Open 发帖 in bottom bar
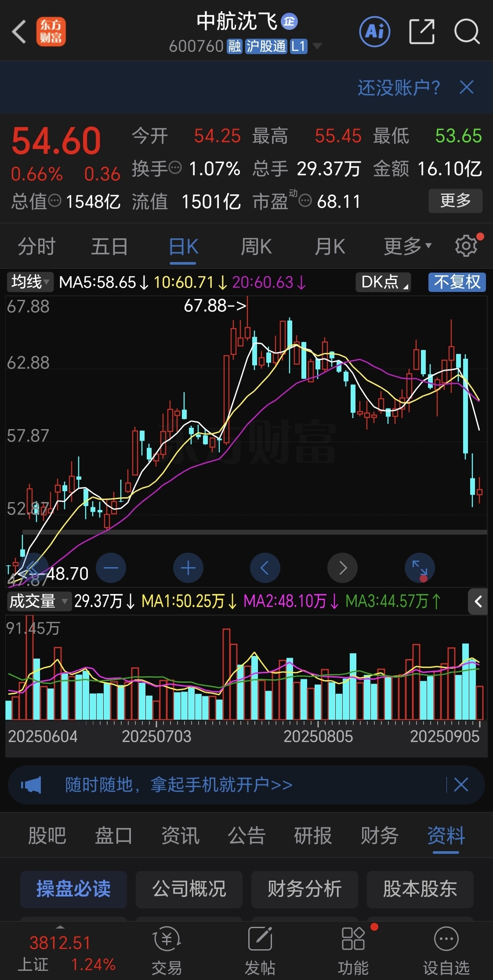493x980 pixels. [x=260, y=951]
